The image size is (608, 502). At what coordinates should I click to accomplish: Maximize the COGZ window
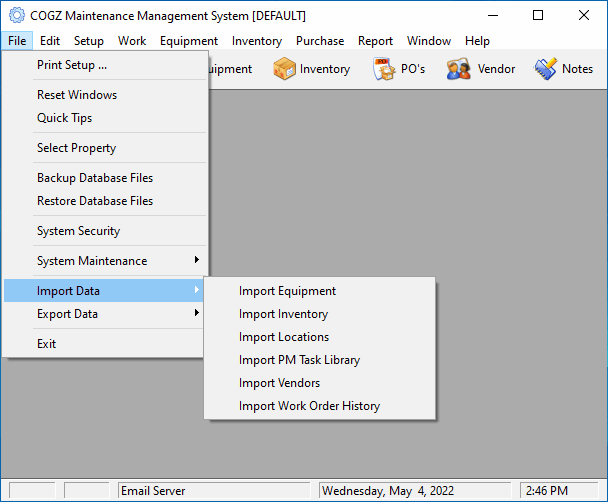[x=538, y=16]
